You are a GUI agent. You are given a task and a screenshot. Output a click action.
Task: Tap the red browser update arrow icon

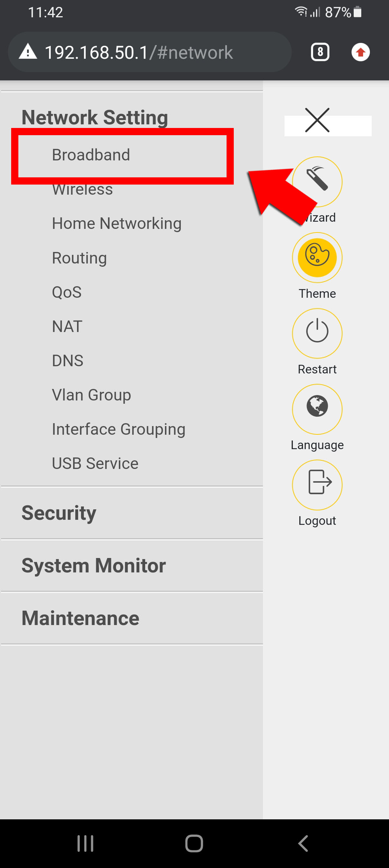pyautogui.click(x=361, y=52)
